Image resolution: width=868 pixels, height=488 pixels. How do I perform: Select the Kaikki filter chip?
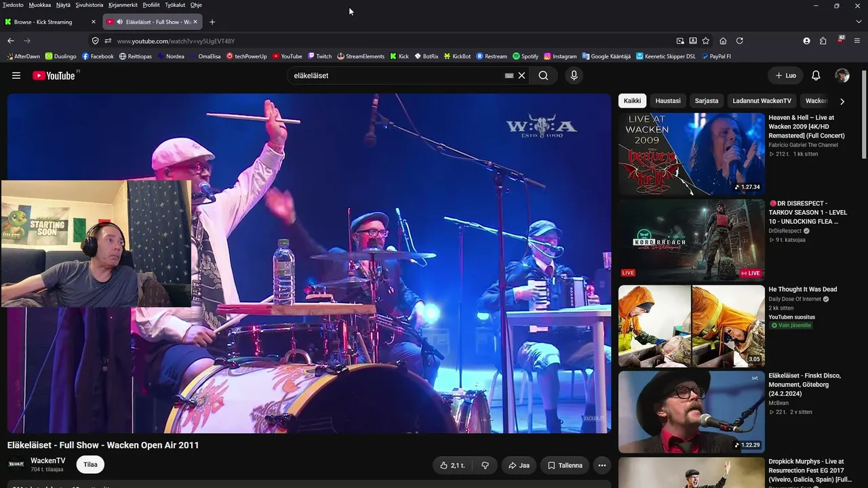pos(632,101)
